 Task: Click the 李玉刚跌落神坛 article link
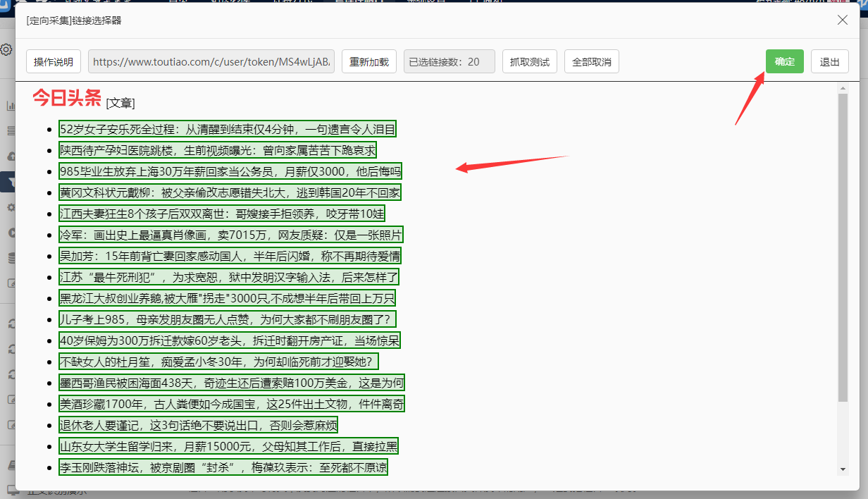[x=223, y=467]
